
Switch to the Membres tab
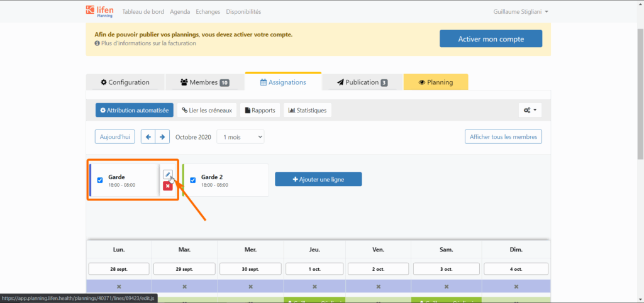pos(205,82)
